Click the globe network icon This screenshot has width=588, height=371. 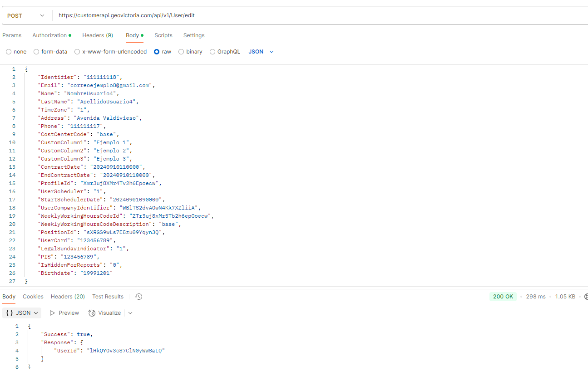point(586,297)
